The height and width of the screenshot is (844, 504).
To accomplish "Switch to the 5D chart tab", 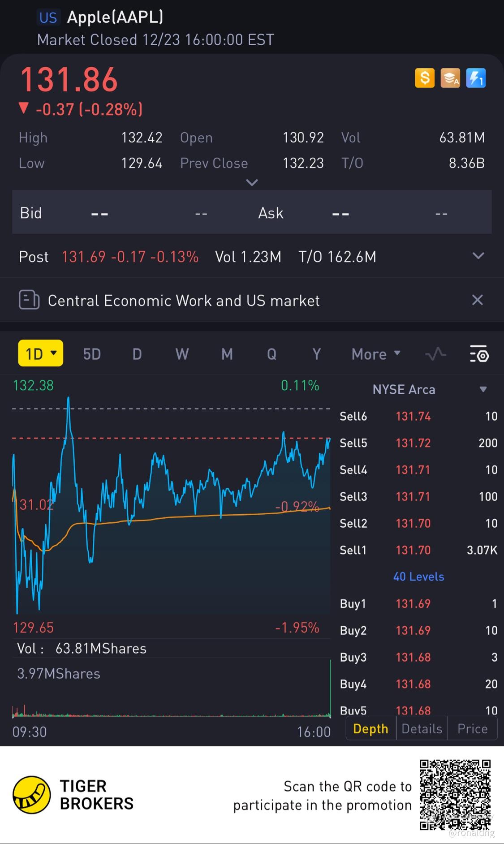I will 92,354.
